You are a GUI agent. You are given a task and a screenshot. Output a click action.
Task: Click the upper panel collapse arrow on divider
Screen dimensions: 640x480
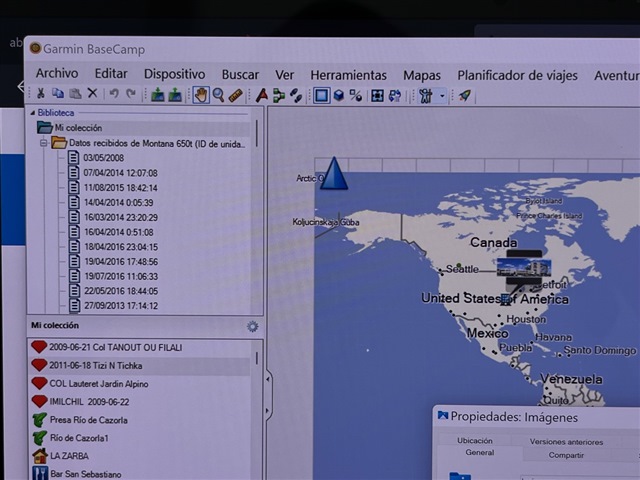pos(267,379)
